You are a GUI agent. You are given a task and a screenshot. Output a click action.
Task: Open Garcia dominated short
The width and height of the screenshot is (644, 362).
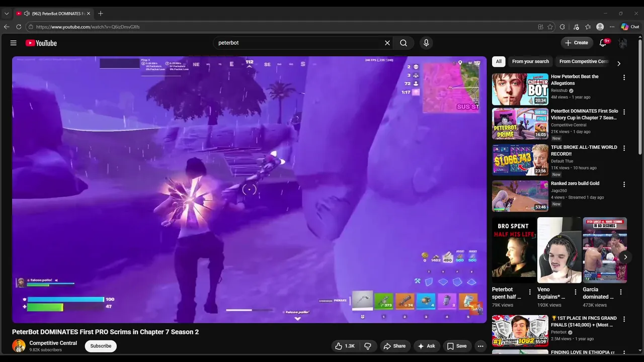(x=605, y=250)
